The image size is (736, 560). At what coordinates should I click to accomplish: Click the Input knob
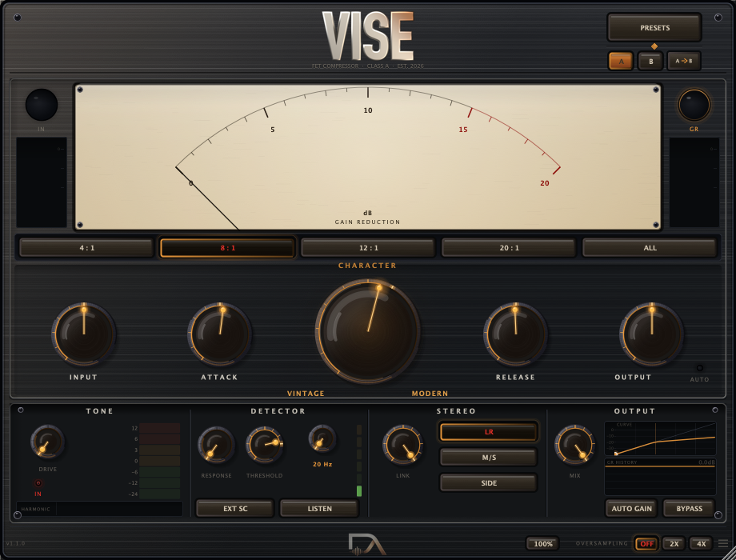coord(84,334)
